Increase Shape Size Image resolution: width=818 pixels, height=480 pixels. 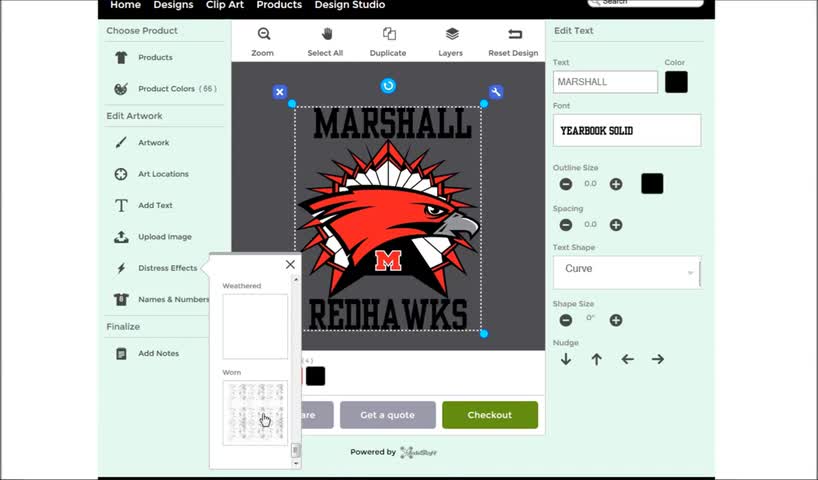pyautogui.click(x=616, y=320)
